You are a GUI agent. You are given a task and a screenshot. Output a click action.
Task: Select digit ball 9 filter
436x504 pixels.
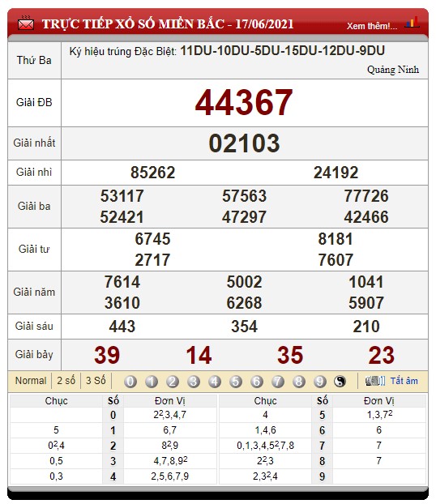click(x=320, y=382)
